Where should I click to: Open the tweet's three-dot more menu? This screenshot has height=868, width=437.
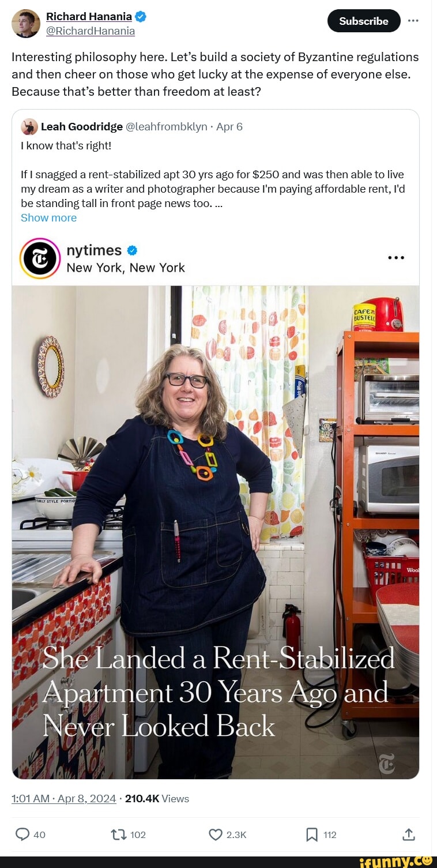[413, 20]
